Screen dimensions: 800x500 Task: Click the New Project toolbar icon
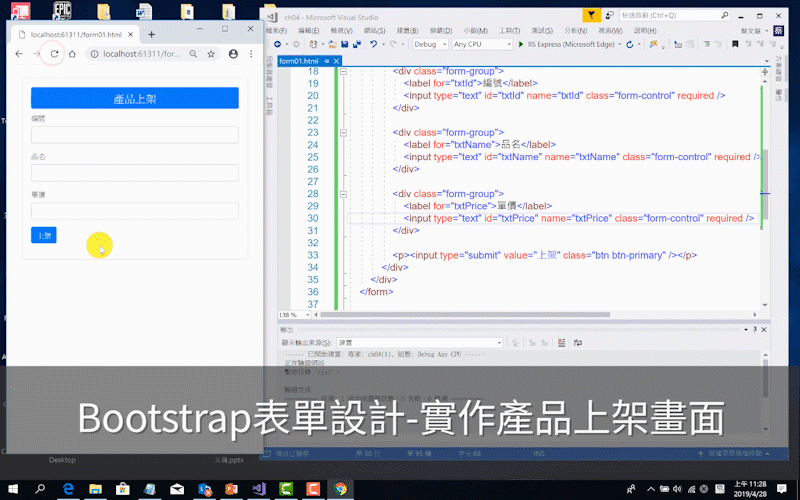tap(313, 44)
